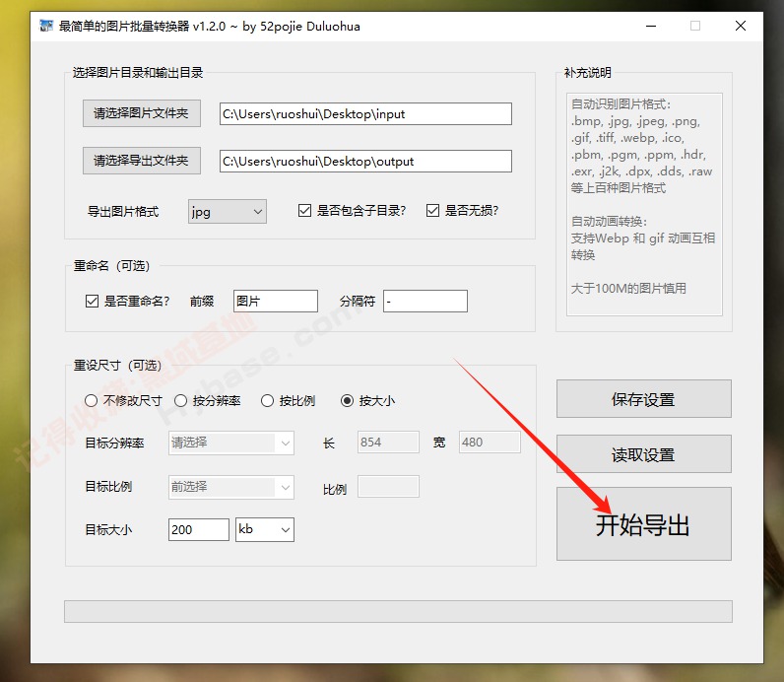Close the converter window

741,26
